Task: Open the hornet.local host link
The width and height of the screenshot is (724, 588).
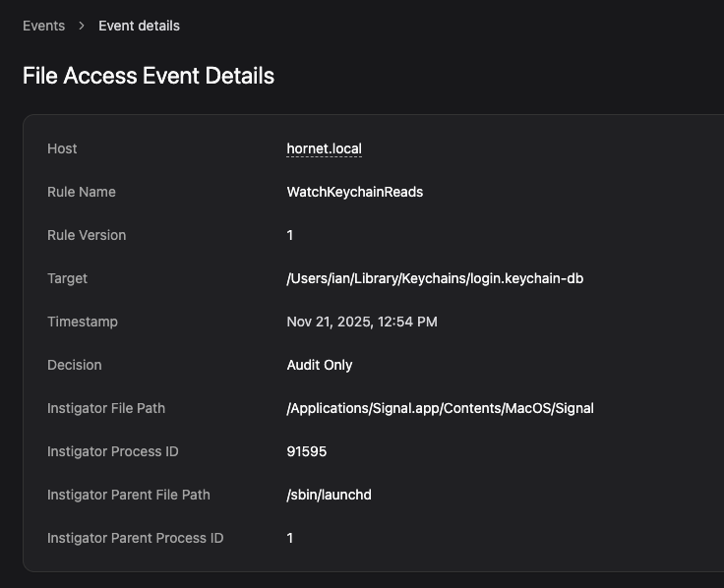Action: point(324,148)
